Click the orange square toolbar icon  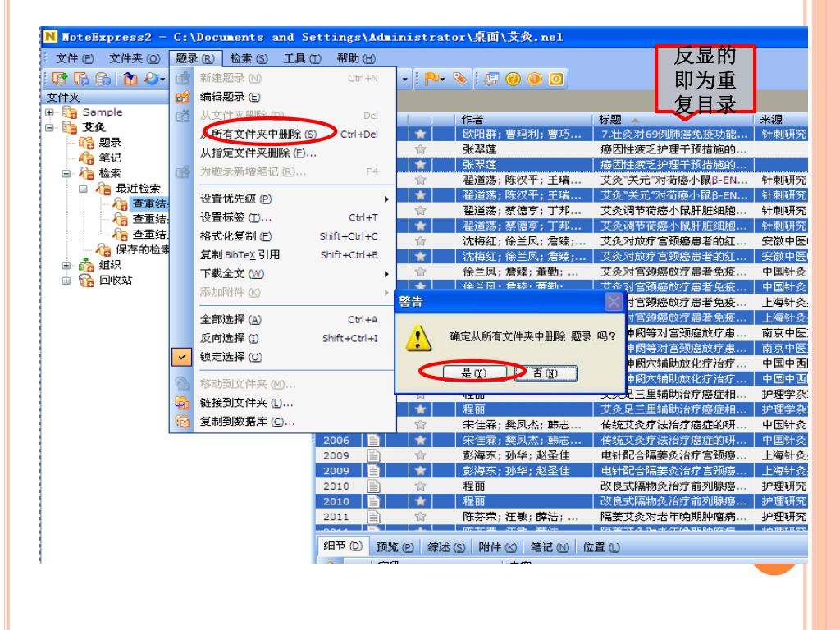[x=556, y=80]
